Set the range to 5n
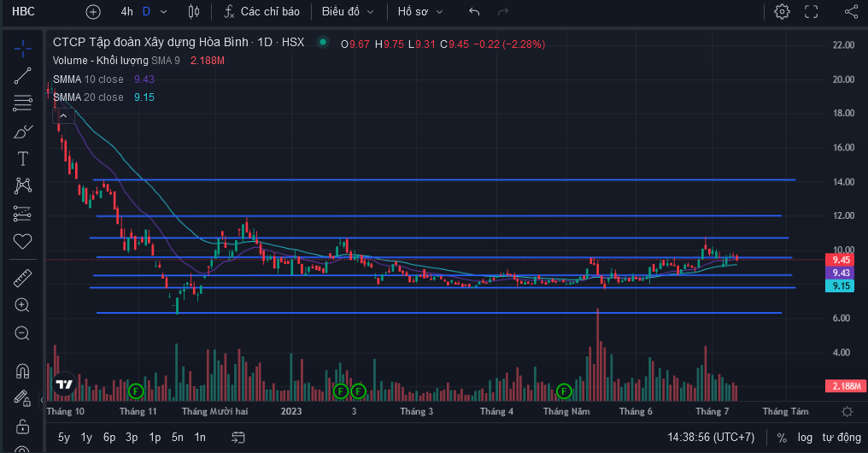 coord(177,438)
